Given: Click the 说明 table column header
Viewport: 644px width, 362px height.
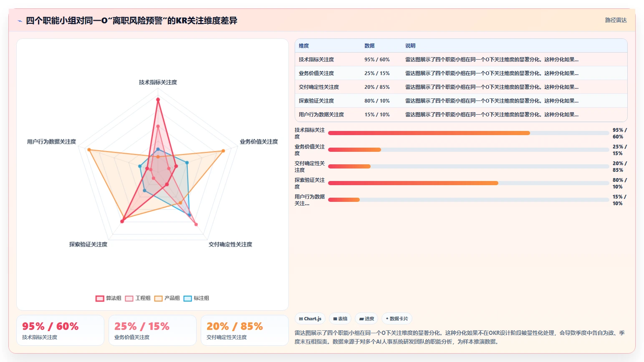Looking at the screenshot, I should (x=410, y=46).
